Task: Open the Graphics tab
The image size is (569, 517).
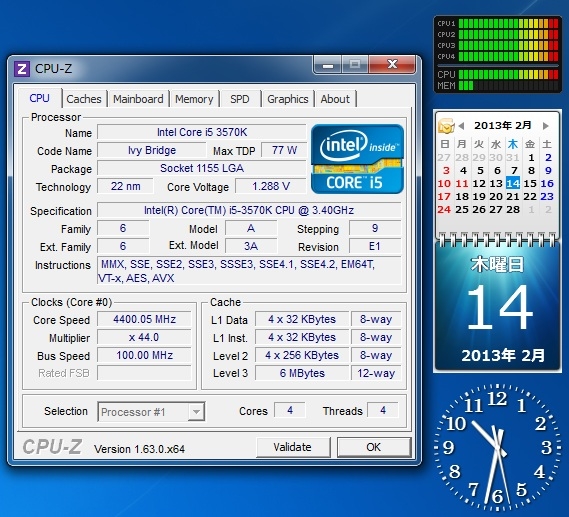Action: click(288, 99)
